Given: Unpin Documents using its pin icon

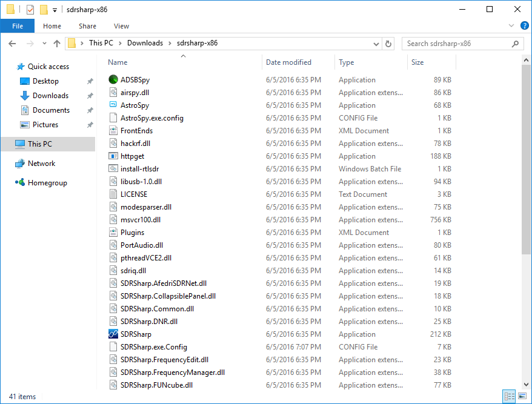Looking at the screenshot, I should (x=90, y=110).
